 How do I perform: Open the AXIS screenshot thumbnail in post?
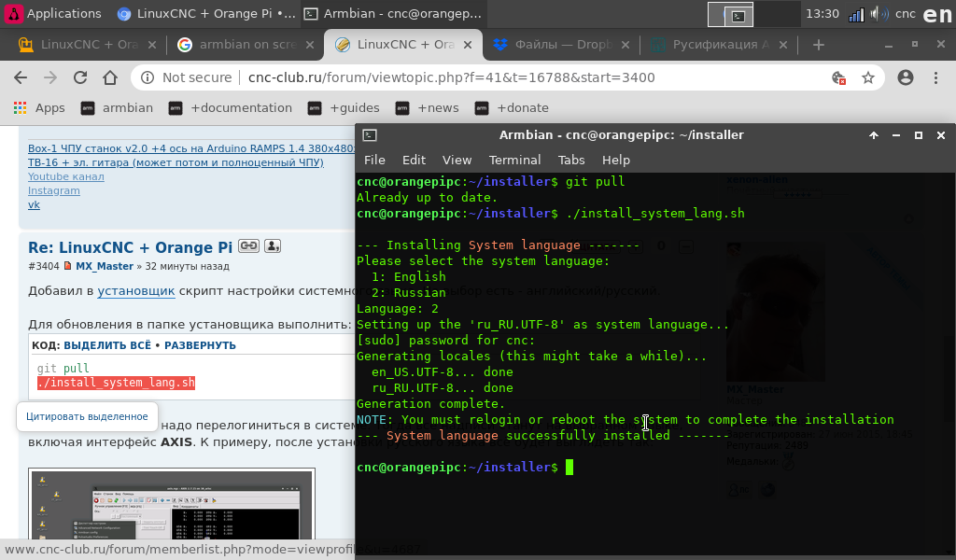[x=172, y=505]
